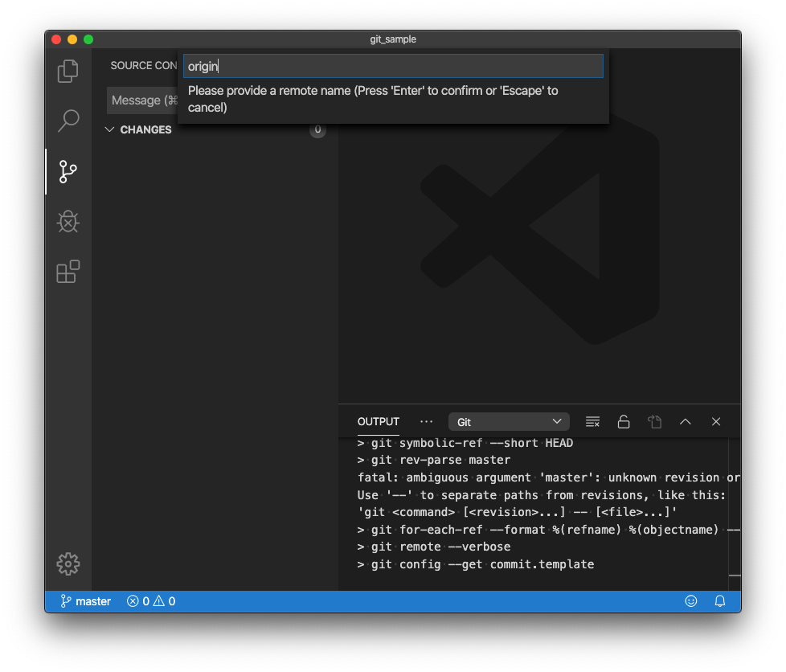Image resolution: width=786 pixels, height=672 pixels.
Task: Click the 'fatal: ambiguous argument' output line
Action: (549, 477)
